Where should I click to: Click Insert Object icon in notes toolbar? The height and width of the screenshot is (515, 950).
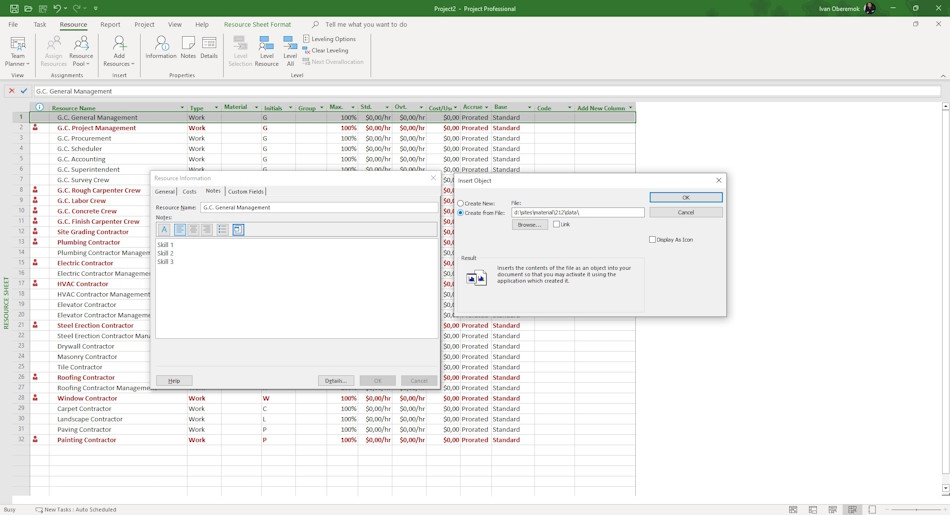click(x=238, y=230)
